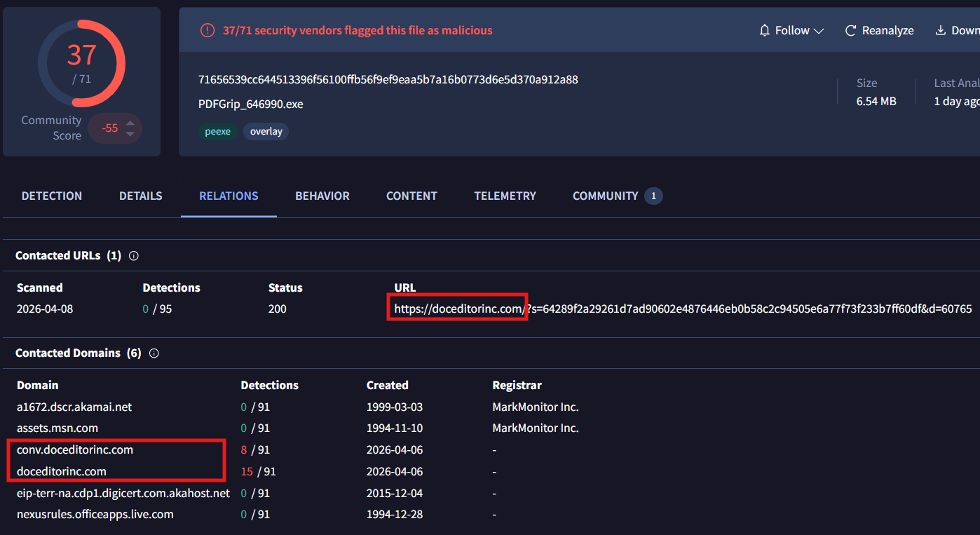The width and height of the screenshot is (980, 535).
Task: Switch to the DETECTION tab
Action: point(52,196)
